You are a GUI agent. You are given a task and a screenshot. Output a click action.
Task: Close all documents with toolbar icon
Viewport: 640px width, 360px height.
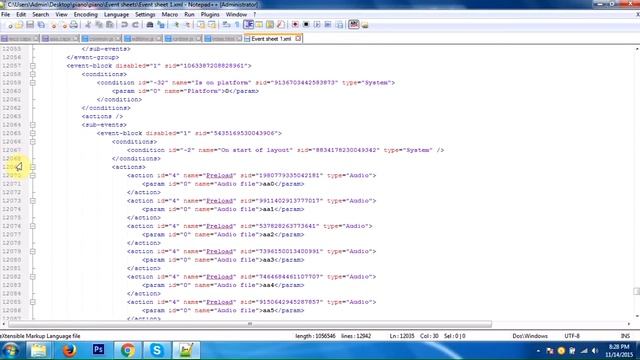64,25
